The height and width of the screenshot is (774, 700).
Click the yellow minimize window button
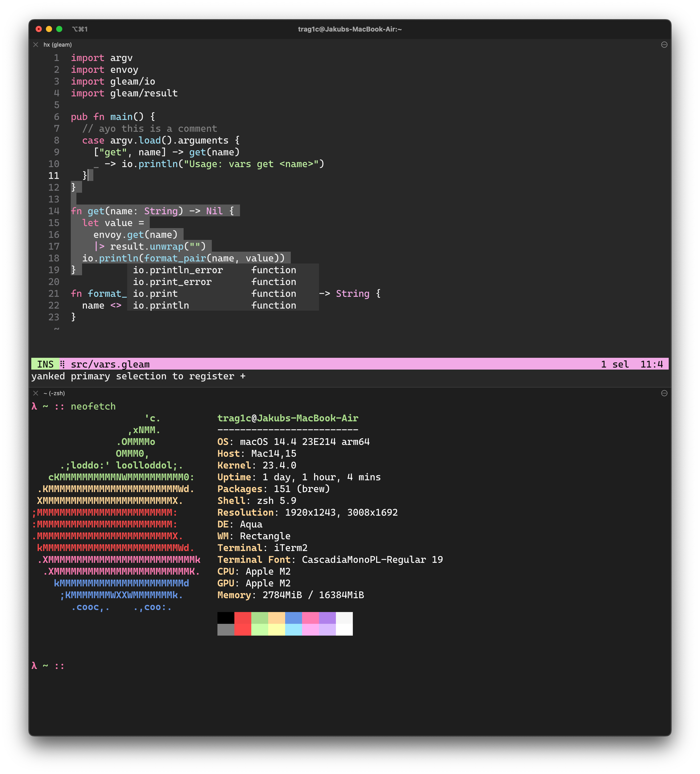[49, 29]
